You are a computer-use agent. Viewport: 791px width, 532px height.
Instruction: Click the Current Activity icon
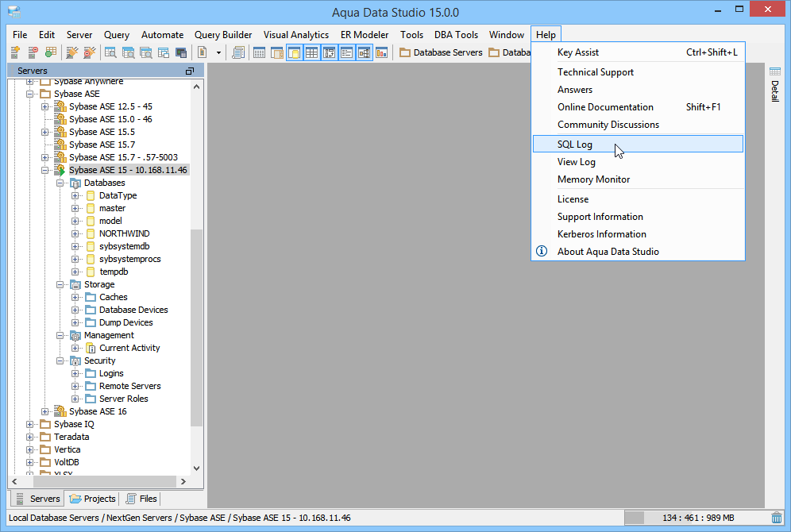(x=91, y=348)
